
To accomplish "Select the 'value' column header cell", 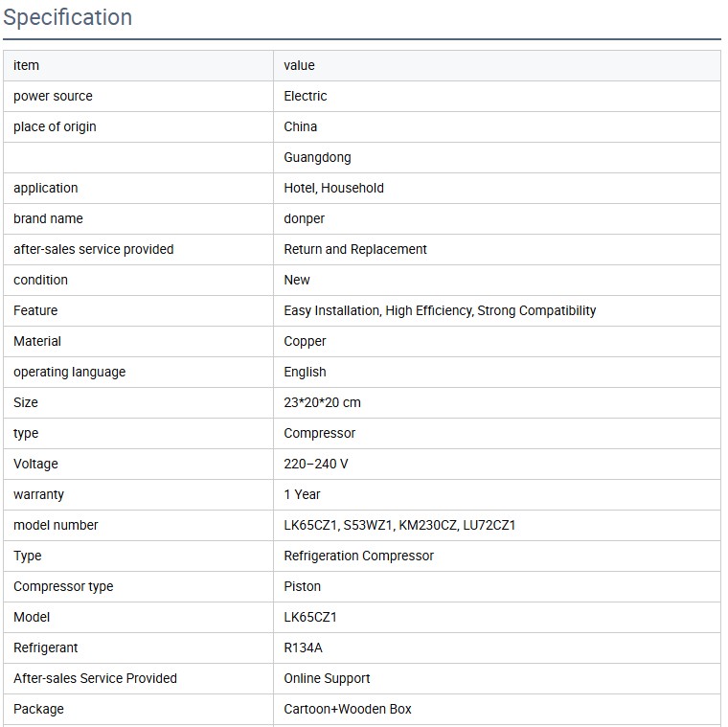I will (299, 65).
